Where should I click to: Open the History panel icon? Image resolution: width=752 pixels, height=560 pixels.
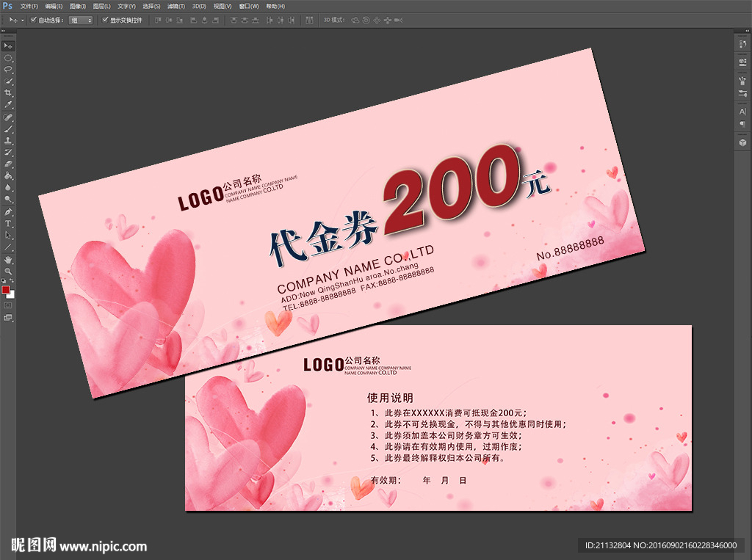742,44
